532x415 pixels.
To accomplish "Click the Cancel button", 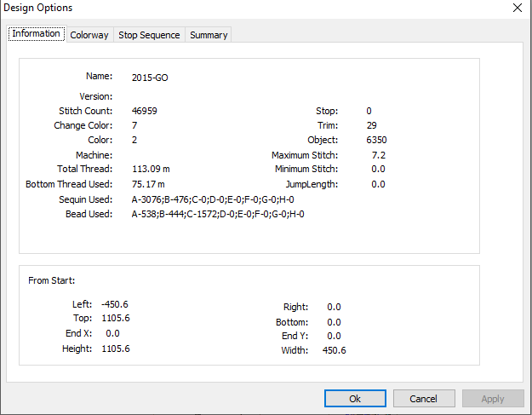I will [x=423, y=398].
